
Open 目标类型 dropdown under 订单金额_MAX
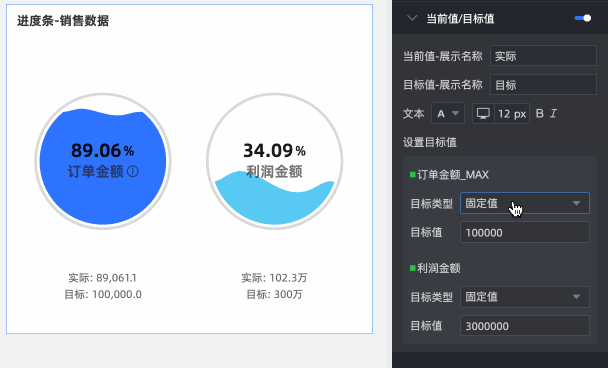coord(525,203)
